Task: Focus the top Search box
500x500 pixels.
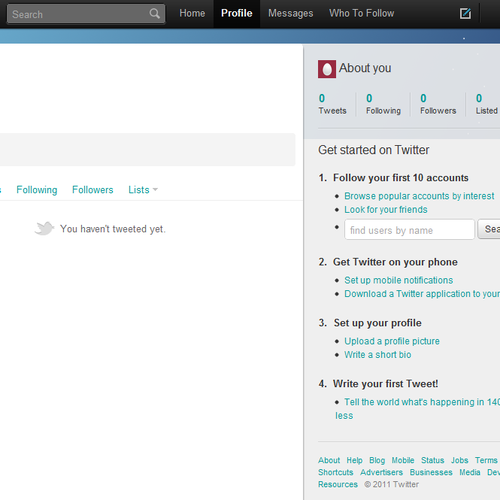Action: tap(86, 14)
